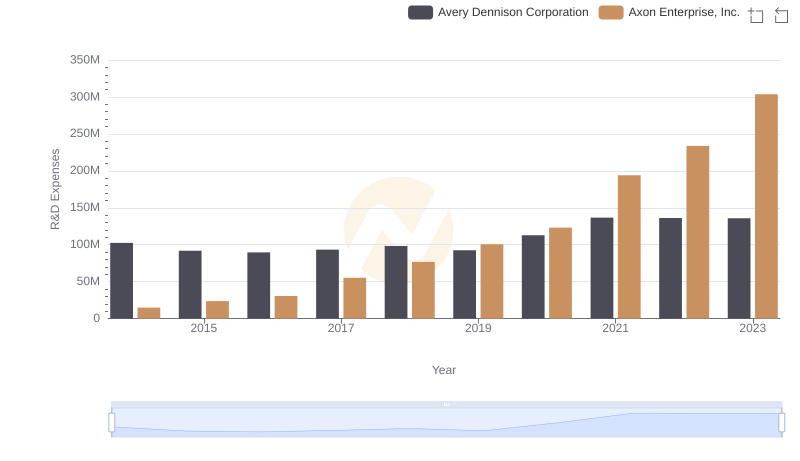The height and width of the screenshot is (461, 800).
Task: Select Avery Dennison 2017 bar
Action: (x=327, y=284)
